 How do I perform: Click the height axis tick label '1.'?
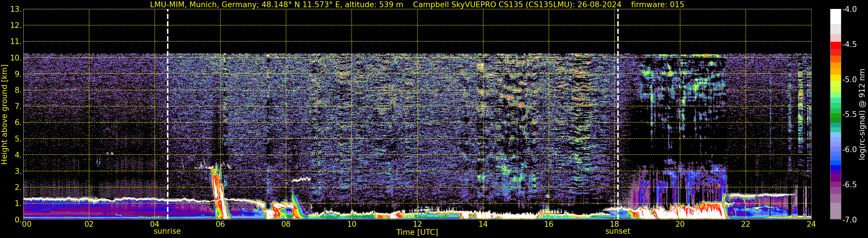click(x=18, y=204)
